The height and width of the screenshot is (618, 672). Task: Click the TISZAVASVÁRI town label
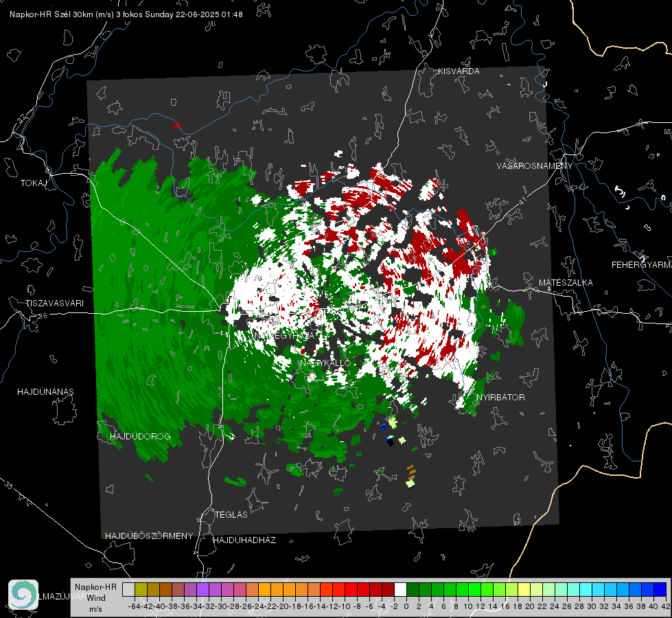[x=54, y=304]
